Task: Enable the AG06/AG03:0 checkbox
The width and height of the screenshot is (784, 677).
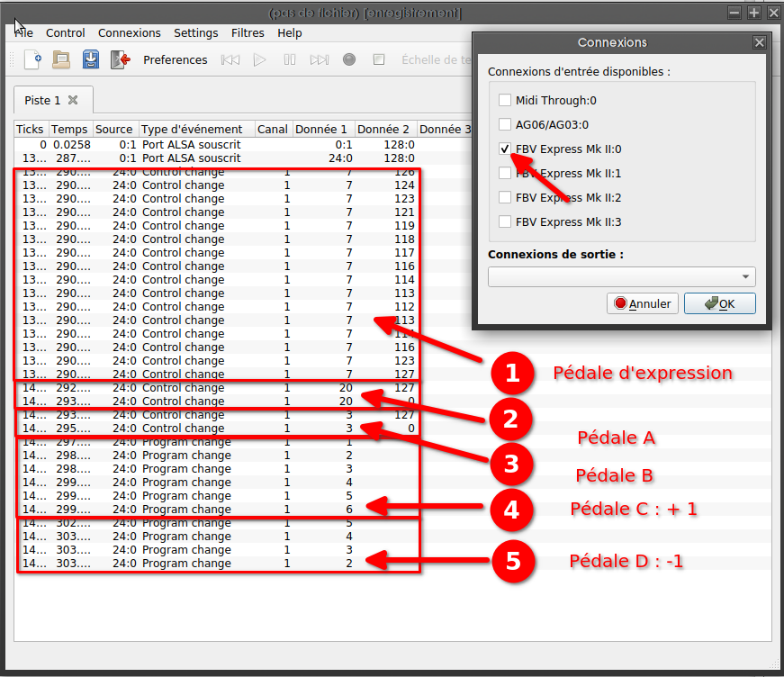Action: [505, 124]
